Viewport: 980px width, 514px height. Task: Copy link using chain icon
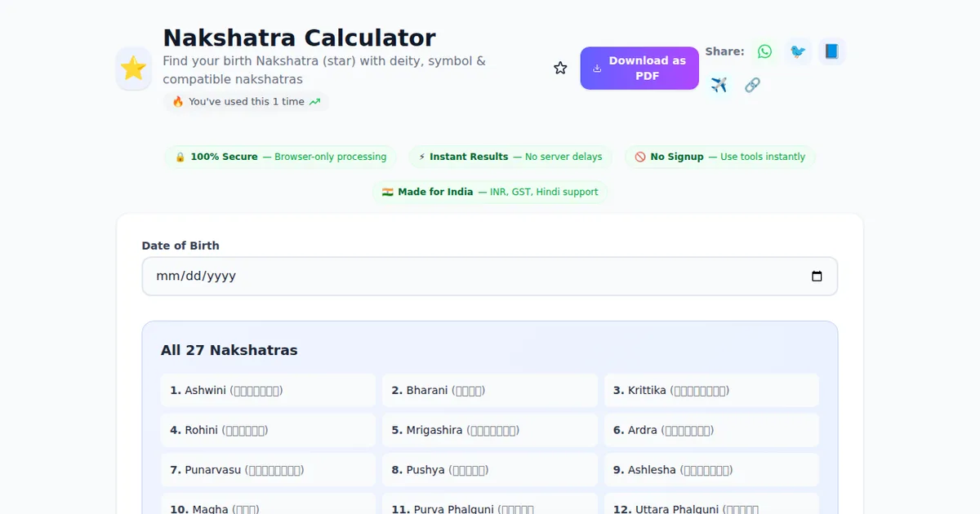pos(752,85)
